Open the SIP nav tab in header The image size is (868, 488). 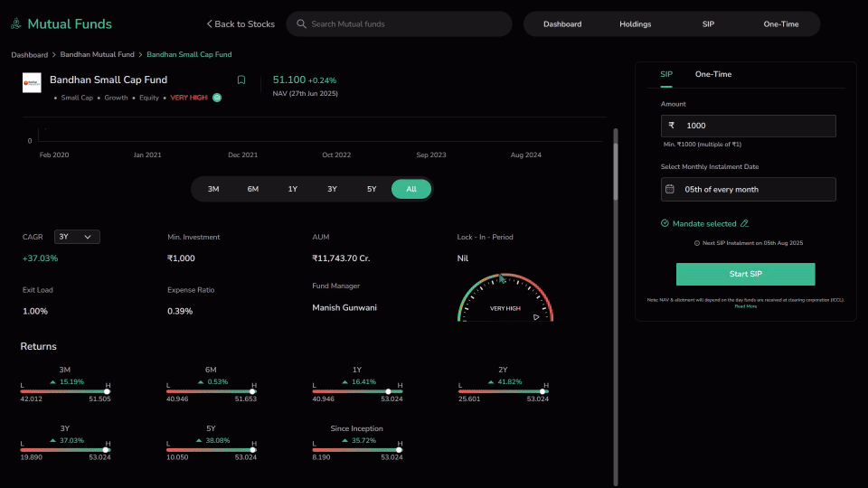pos(708,23)
